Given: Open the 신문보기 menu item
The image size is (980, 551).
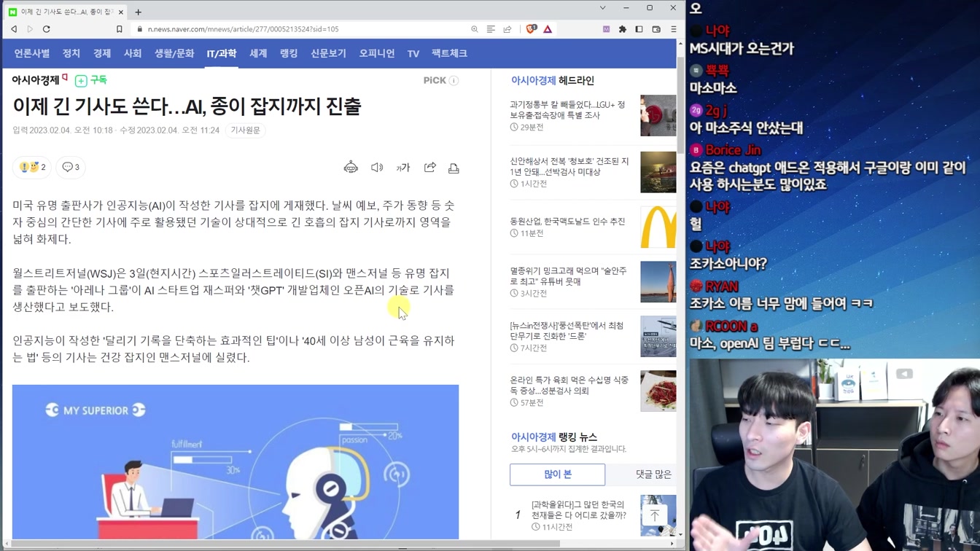Looking at the screenshot, I should [x=328, y=53].
